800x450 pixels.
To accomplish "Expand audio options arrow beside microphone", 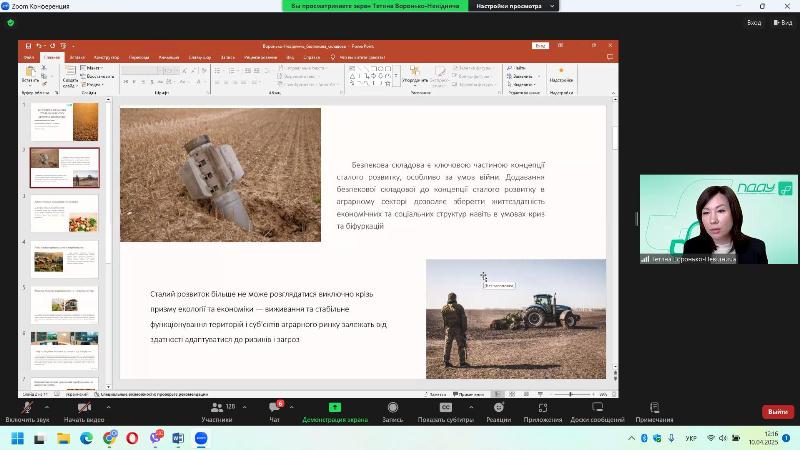I will point(47,408).
